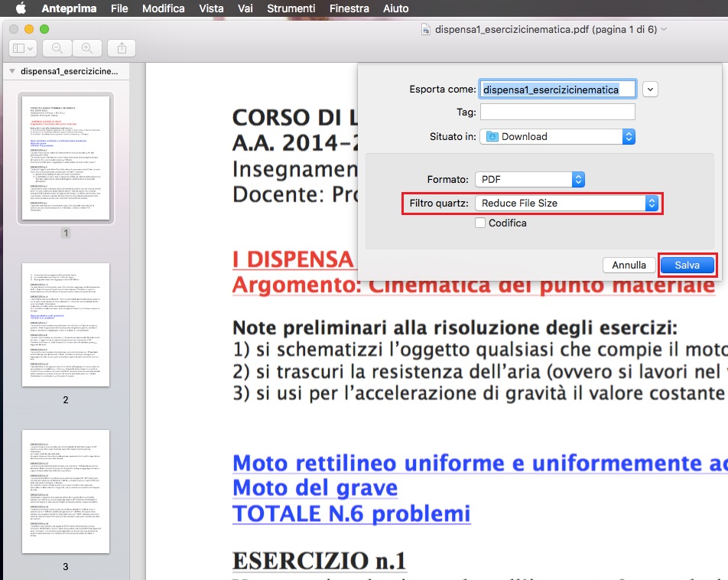Click the zoom in magnifier icon
The width and height of the screenshot is (728, 580).
87,47
